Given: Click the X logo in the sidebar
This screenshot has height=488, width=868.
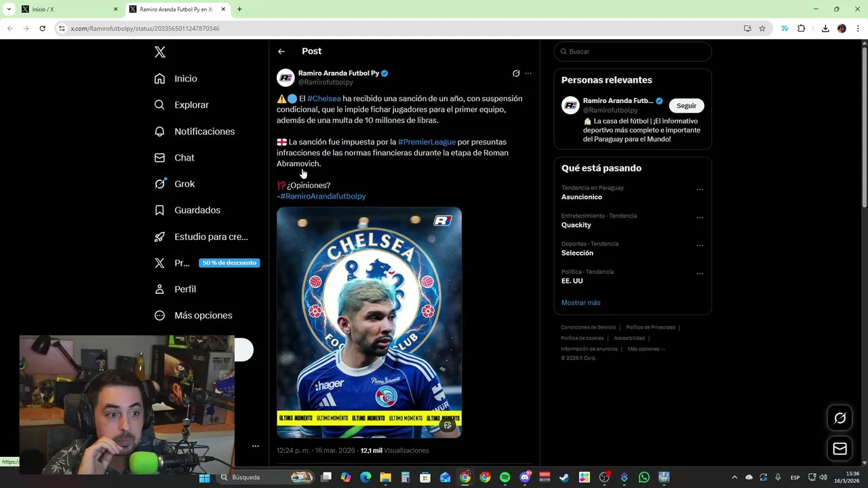Looking at the screenshot, I should click(160, 52).
